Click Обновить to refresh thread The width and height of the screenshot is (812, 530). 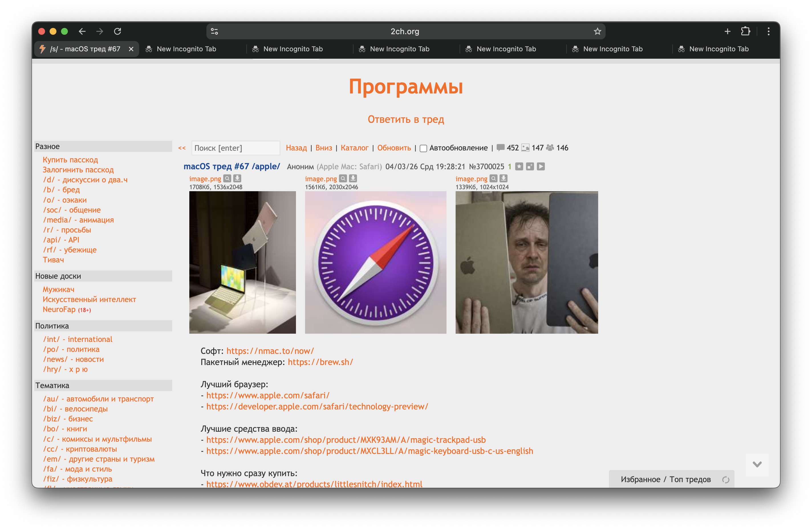(394, 148)
